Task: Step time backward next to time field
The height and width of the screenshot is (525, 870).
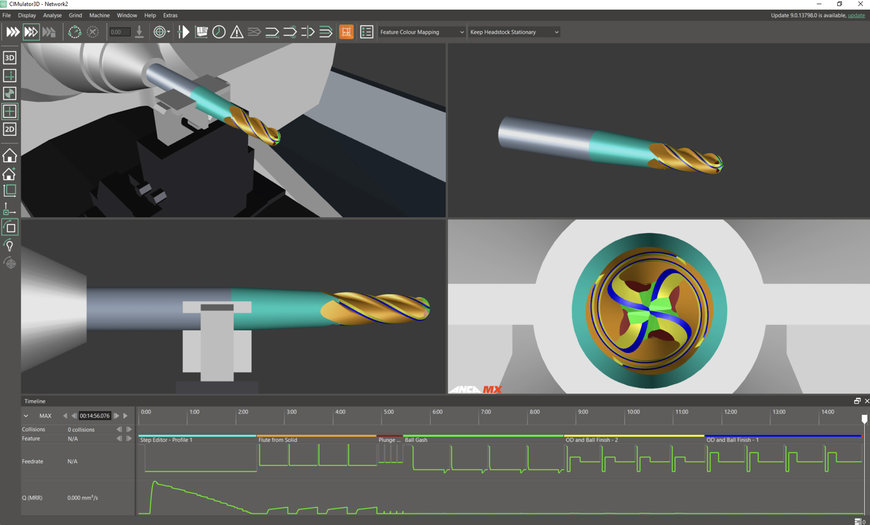Action: pyautogui.click(x=74, y=416)
